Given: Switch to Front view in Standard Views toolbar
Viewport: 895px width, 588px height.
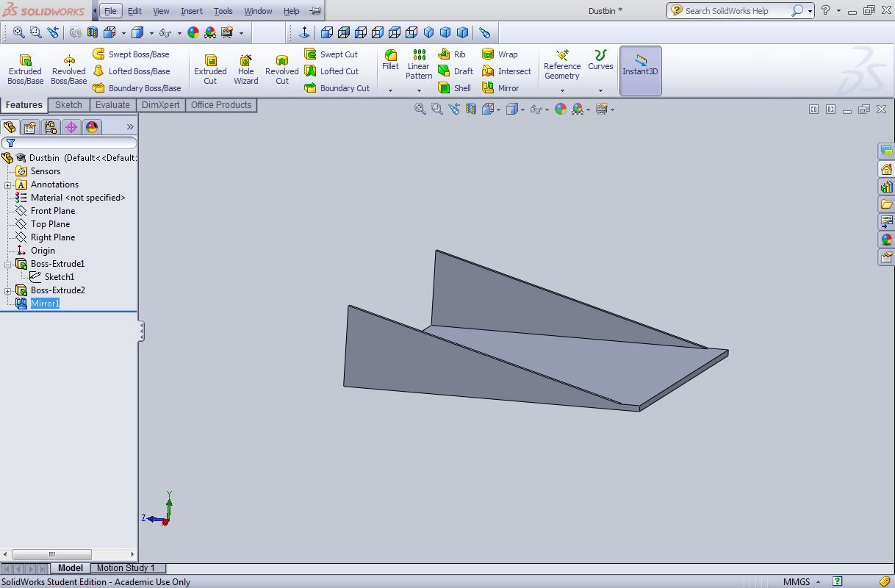Looking at the screenshot, I should 327,32.
